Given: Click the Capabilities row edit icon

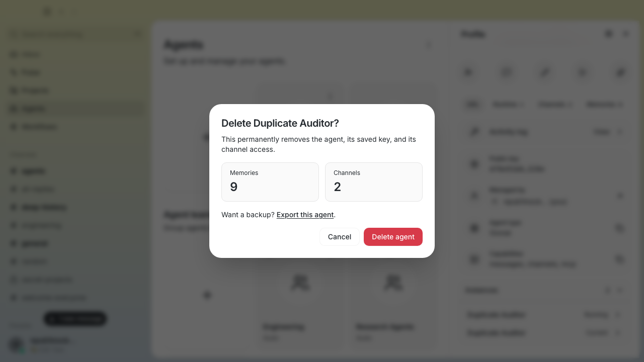Looking at the screenshot, I should pyautogui.click(x=620, y=259).
